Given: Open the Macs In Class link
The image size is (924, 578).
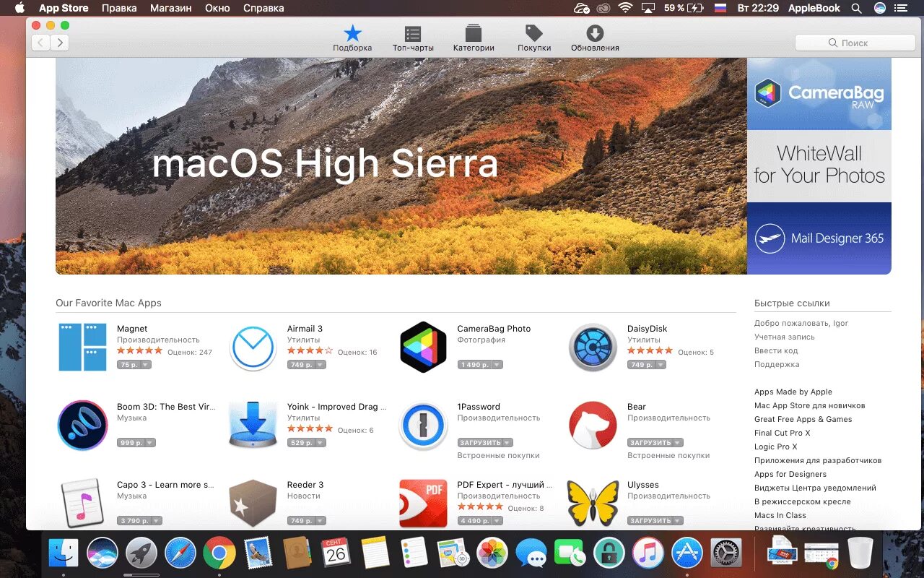Looking at the screenshot, I should [x=780, y=516].
